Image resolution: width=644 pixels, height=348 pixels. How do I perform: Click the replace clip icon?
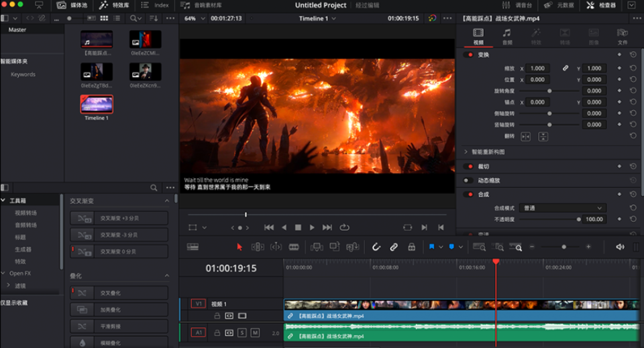[352, 247]
